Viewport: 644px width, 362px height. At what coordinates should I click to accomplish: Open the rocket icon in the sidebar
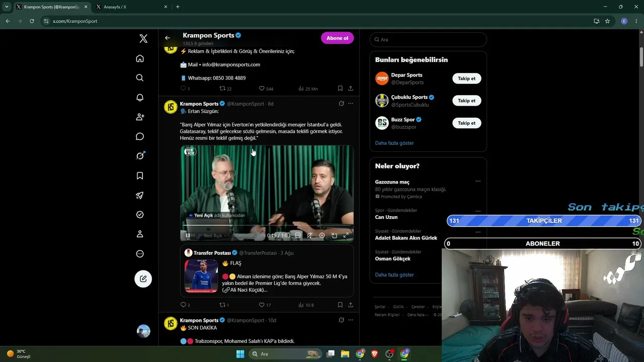pos(140,195)
